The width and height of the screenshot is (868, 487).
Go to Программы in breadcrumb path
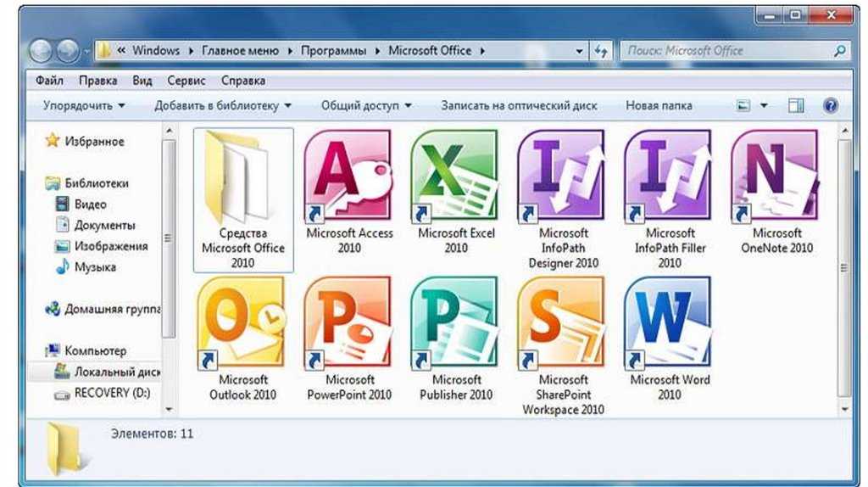click(334, 51)
